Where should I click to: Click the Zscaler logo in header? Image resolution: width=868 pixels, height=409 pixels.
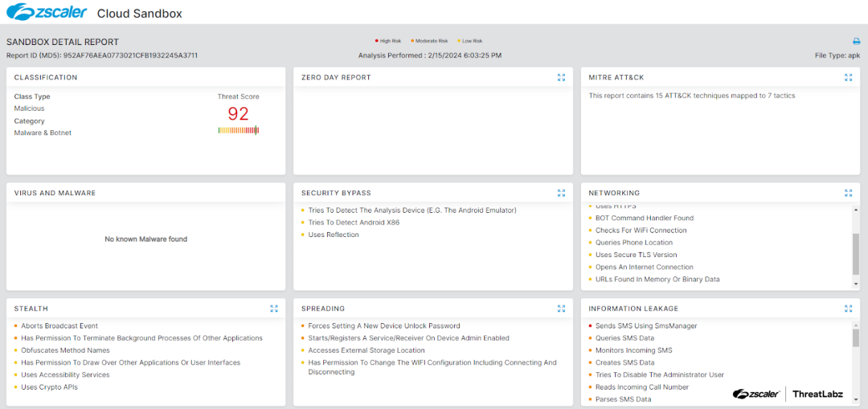pos(47,12)
